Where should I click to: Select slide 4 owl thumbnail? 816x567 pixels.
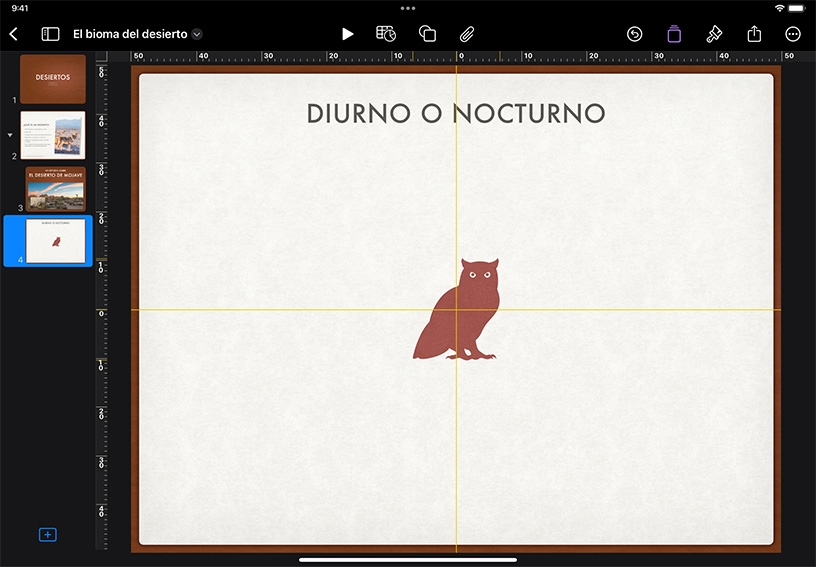click(55, 241)
